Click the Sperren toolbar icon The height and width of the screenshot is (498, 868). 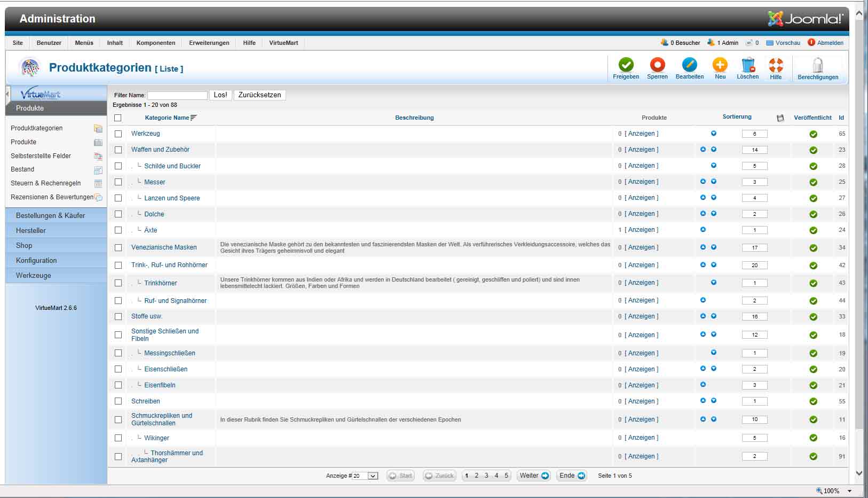pyautogui.click(x=657, y=65)
